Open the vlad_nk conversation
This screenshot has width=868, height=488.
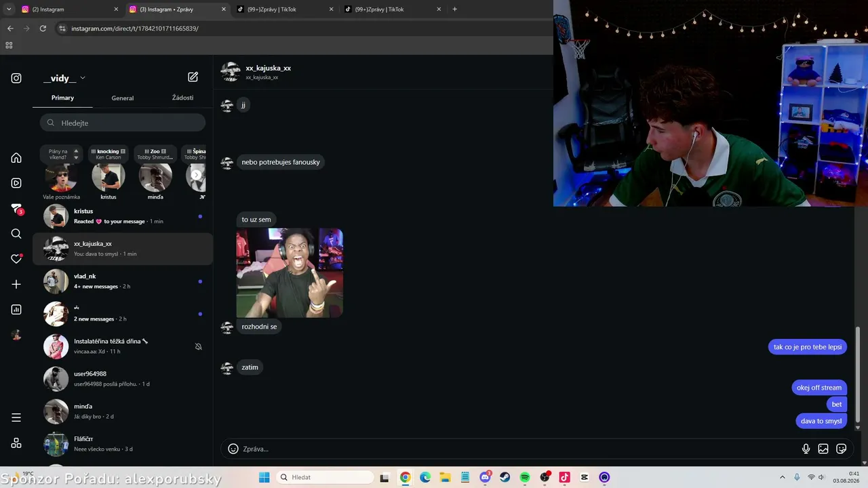(123, 281)
